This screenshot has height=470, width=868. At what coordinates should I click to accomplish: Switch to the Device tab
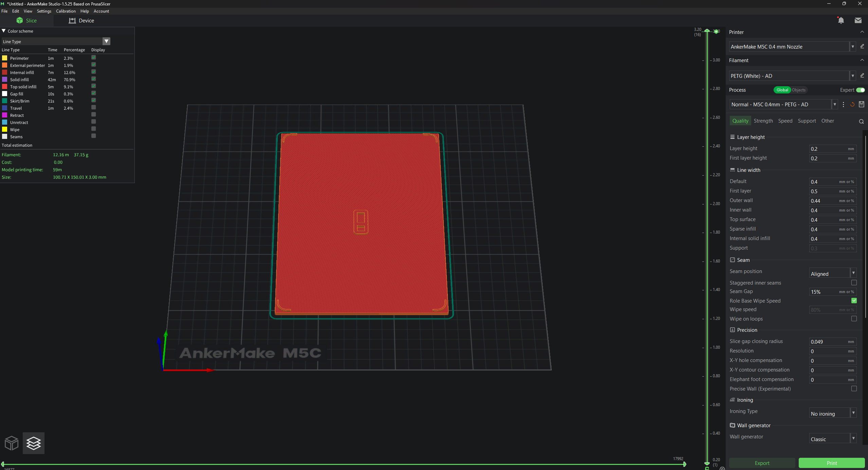point(82,21)
